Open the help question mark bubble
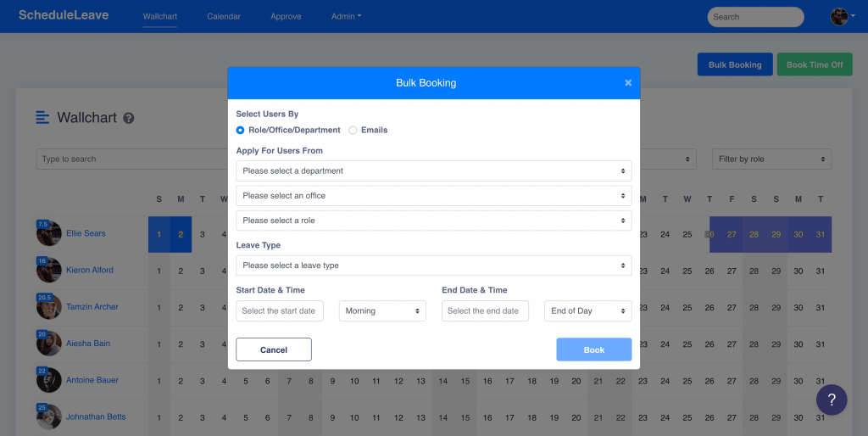The height and width of the screenshot is (436, 868). pos(832,400)
